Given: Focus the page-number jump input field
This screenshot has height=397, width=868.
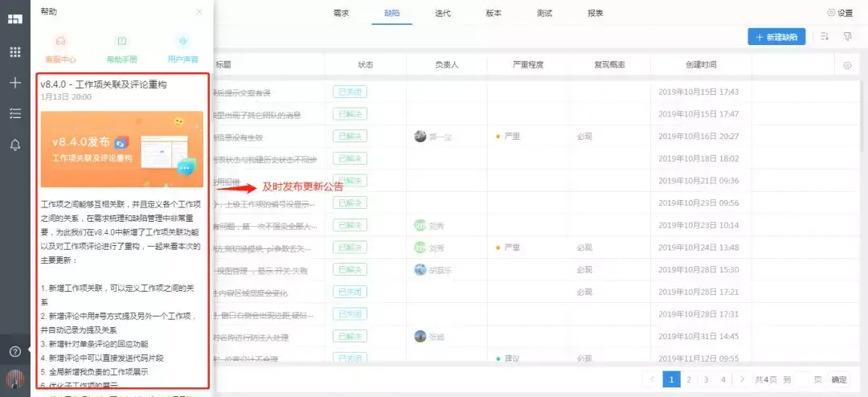Looking at the screenshot, I should [x=803, y=379].
